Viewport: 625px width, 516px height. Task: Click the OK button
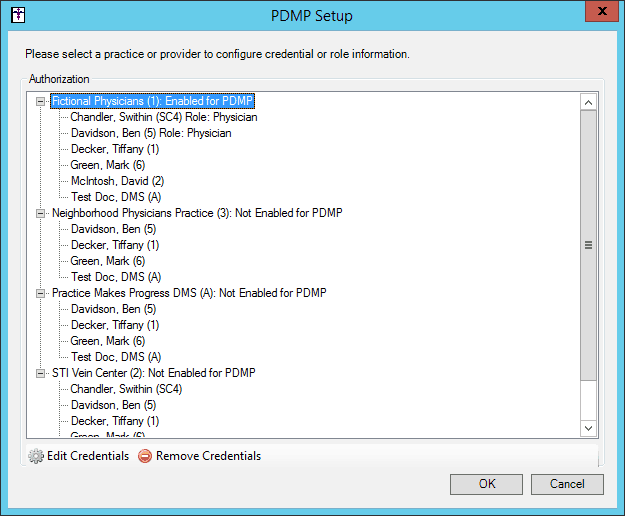point(486,484)
